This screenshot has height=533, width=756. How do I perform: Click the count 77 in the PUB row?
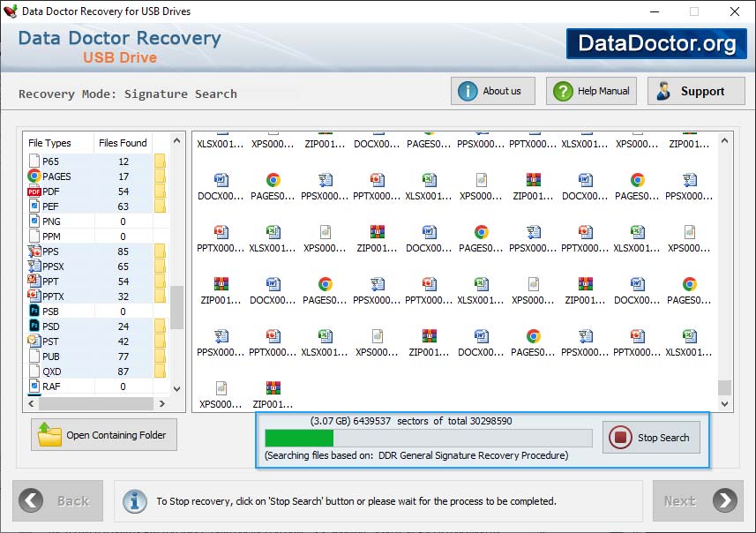click(x=124, y=357)
